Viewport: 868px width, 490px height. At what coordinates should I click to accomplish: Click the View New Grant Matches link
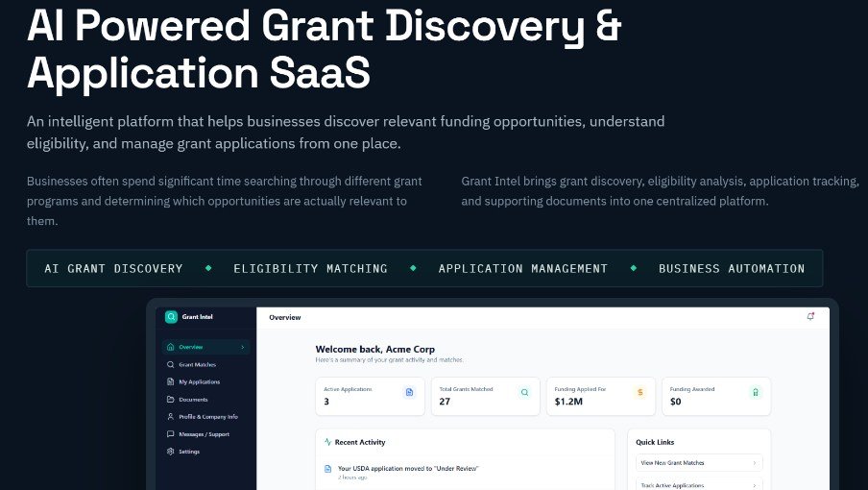[x=699, y=463]
